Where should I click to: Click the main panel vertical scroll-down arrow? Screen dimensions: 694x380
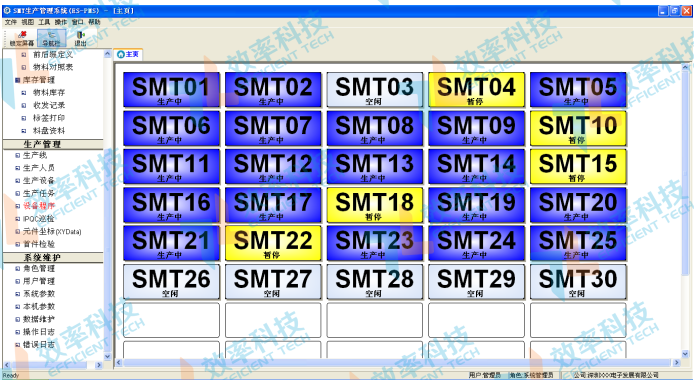click(686, 354)
